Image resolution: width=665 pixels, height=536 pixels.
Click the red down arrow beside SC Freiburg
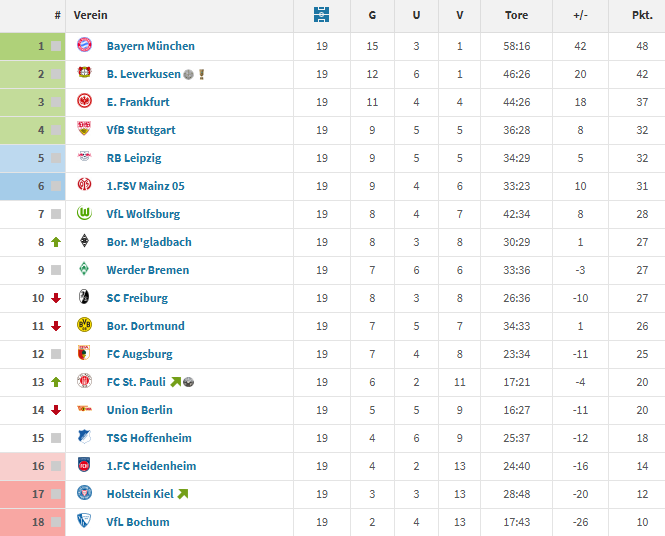(56, 298)
